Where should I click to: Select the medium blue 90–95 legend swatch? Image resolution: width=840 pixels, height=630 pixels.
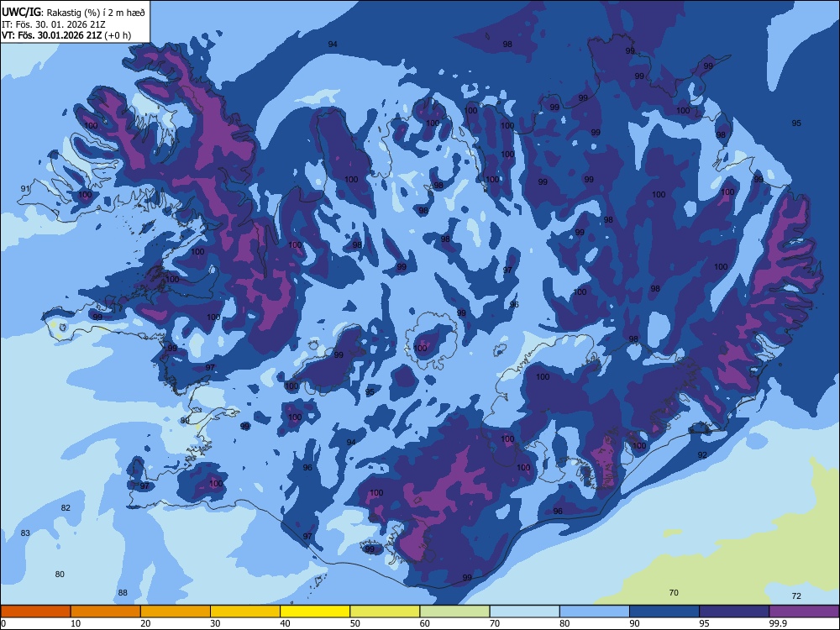[664, 612]
